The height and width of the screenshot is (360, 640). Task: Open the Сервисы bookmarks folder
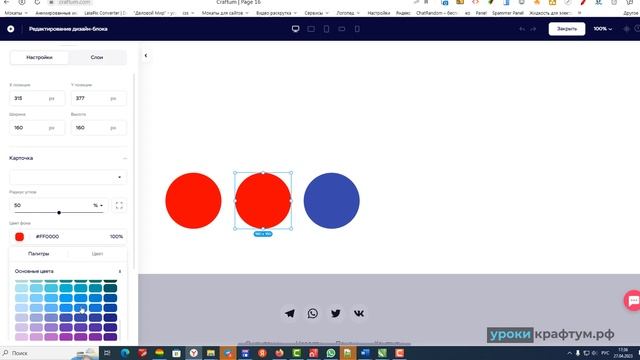tap(316, 13)
